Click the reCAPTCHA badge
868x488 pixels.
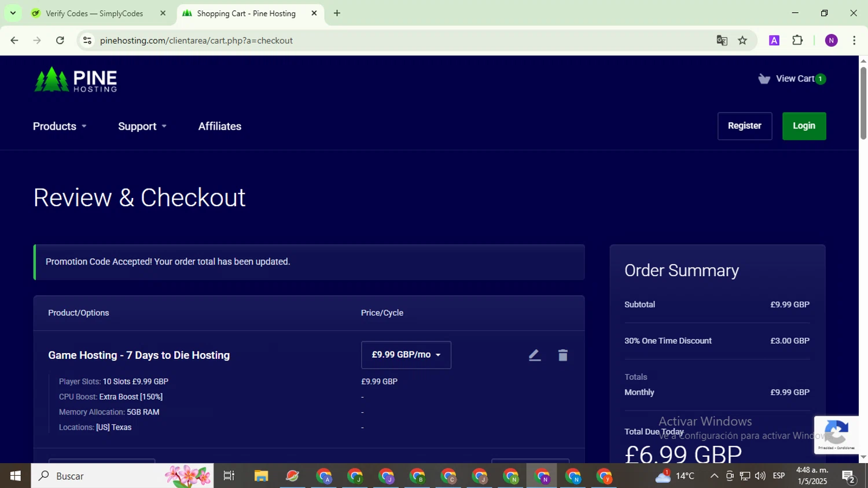(836, 435)
